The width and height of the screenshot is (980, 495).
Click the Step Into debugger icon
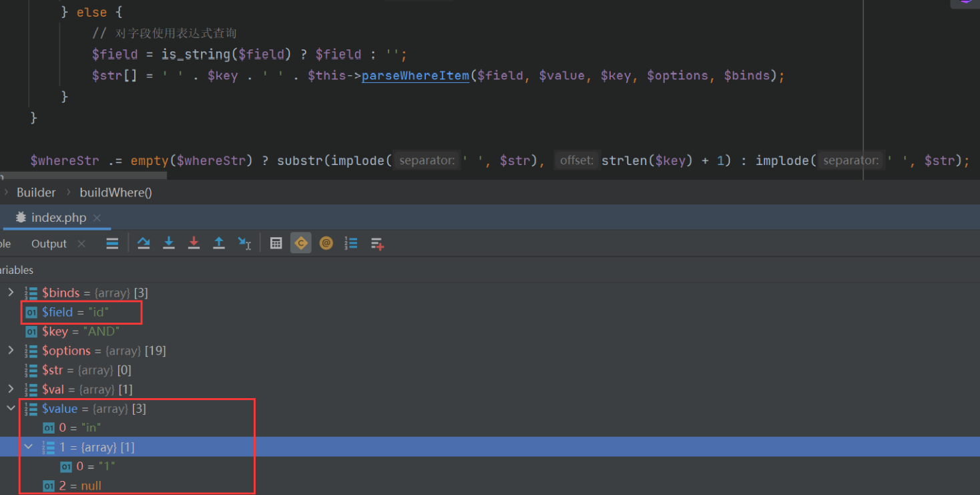tap(169, 244)
